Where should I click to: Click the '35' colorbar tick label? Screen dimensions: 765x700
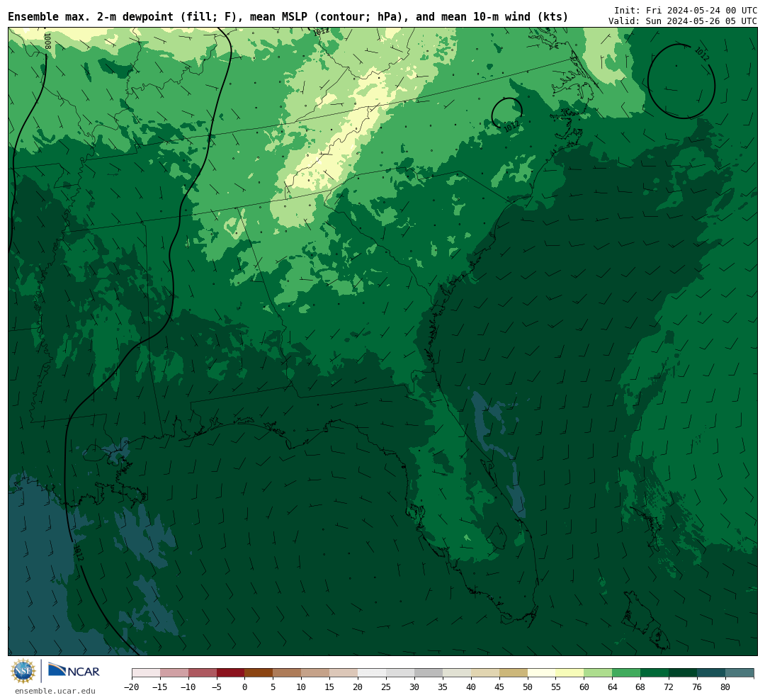tap(443, 687)
